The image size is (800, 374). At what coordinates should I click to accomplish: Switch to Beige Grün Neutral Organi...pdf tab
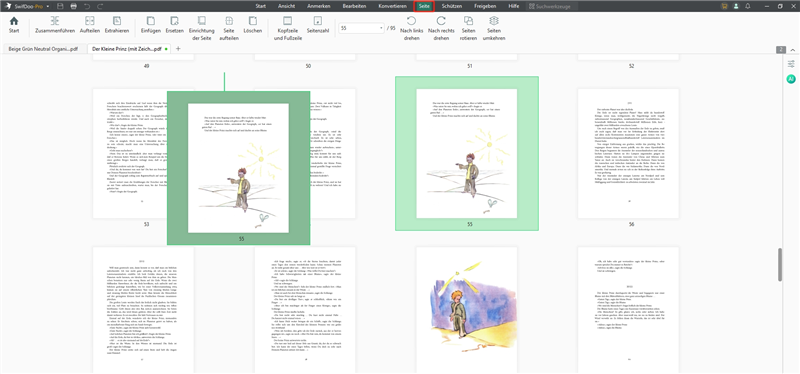click(x=44, y=49)
